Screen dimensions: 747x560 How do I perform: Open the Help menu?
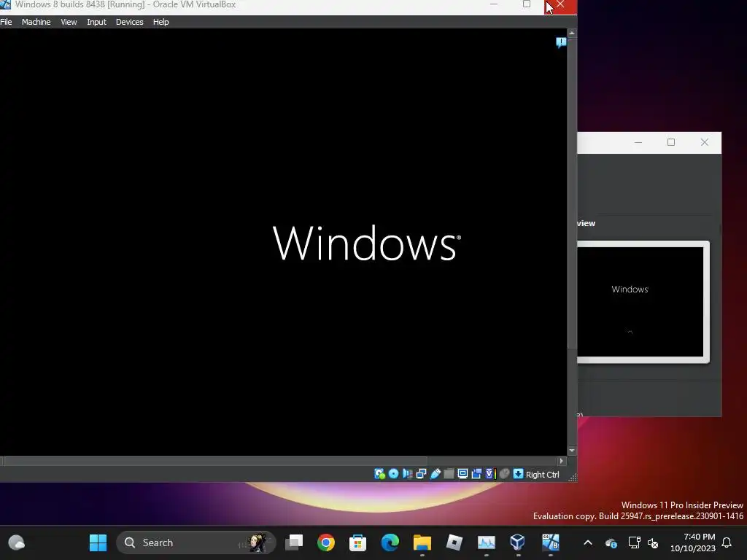(x=161, y=22)
